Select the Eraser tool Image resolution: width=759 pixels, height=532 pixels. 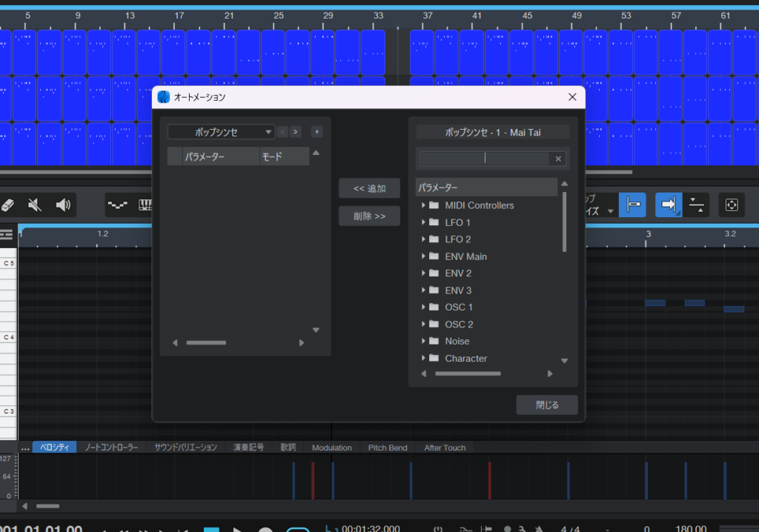(x=7, y=205)
